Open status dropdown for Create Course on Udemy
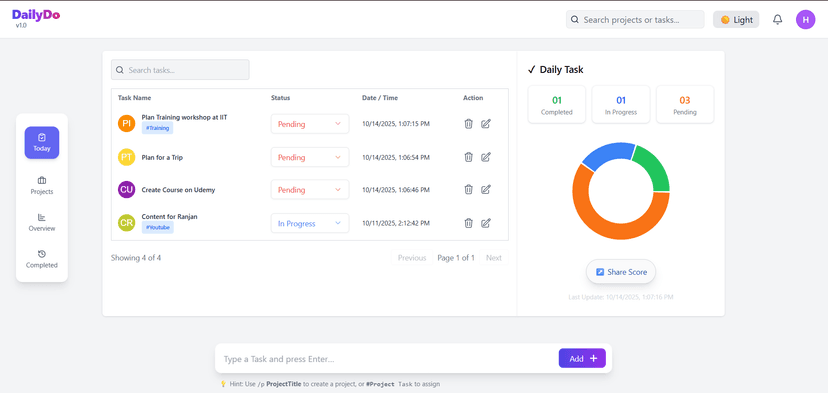The height and width of the screenshot is (393, 828). point(310,190)
